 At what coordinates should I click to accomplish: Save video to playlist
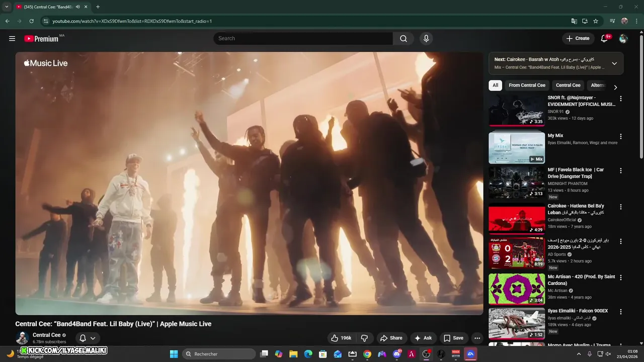[453, 338]
